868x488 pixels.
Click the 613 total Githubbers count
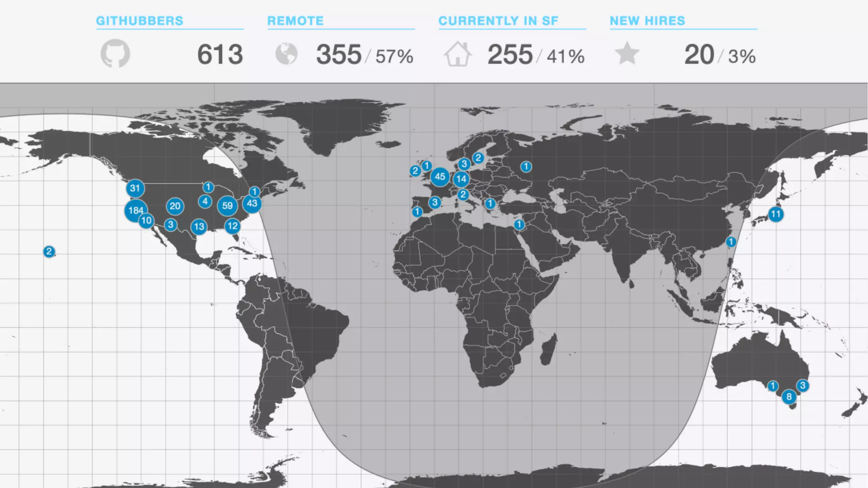pos(220,55)
